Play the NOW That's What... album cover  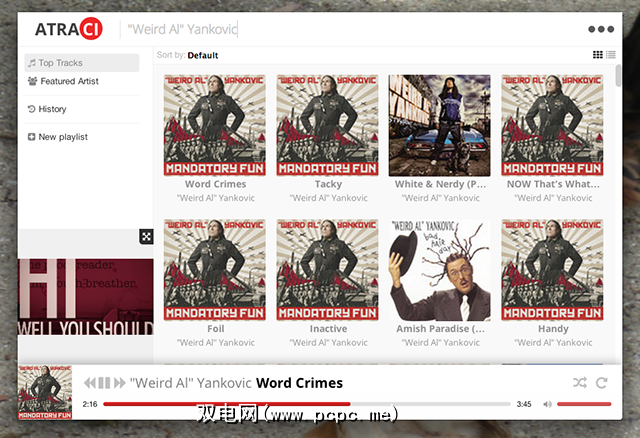(552, 125)
